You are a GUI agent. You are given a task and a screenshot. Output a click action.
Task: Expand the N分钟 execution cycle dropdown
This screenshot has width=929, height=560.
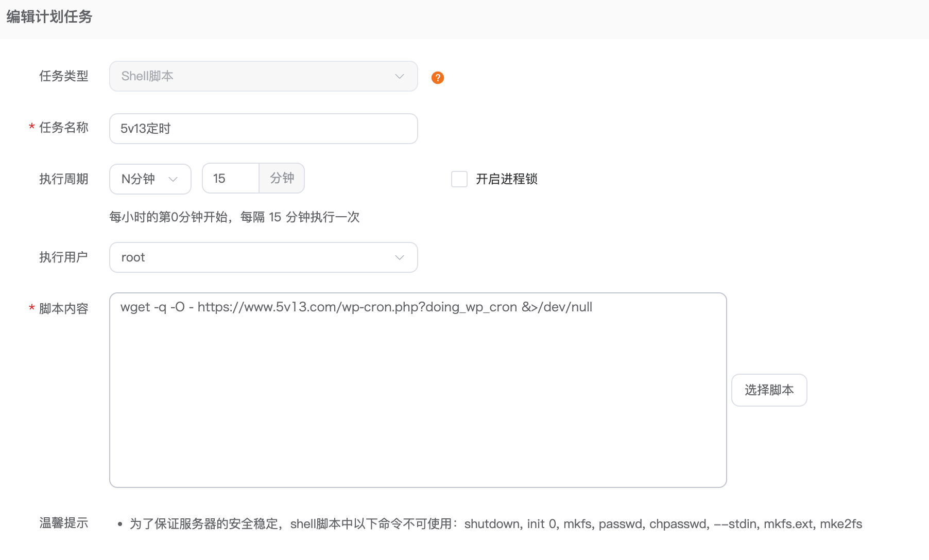click(x=149, y=179)
